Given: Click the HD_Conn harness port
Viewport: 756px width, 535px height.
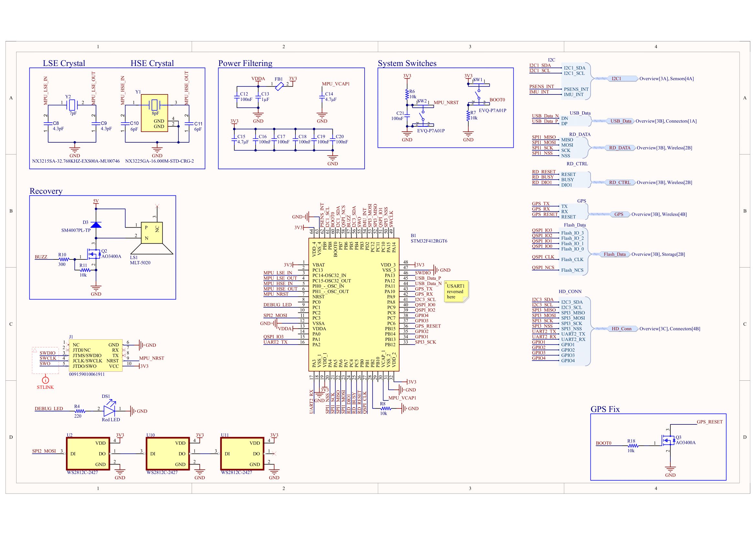Looking at the screenshot, I should point(622,328).
